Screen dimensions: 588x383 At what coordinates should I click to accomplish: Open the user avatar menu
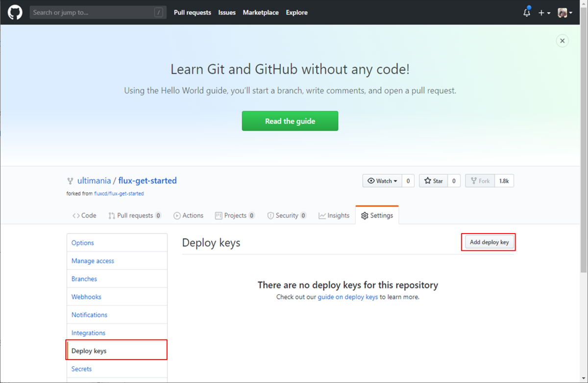click(x=565, y=13)
